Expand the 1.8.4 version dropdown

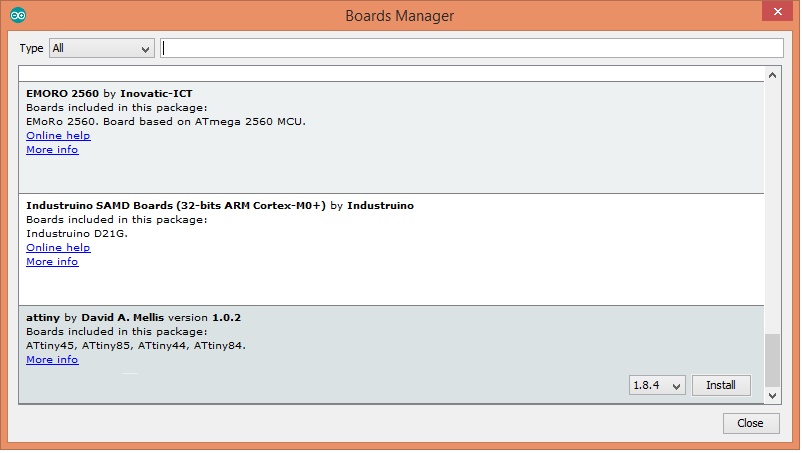(657, 386)
